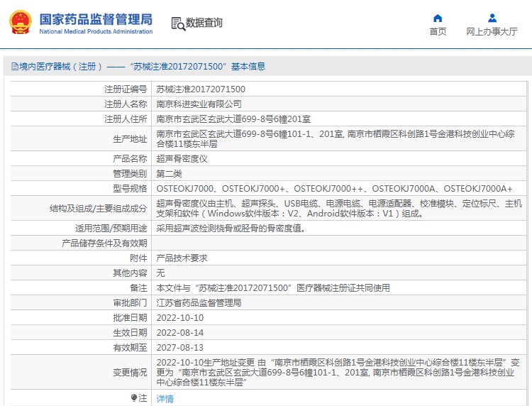The image size is (532, 406).
Task: Click the 变更情况 change description text
Action: tap(338, 373)
